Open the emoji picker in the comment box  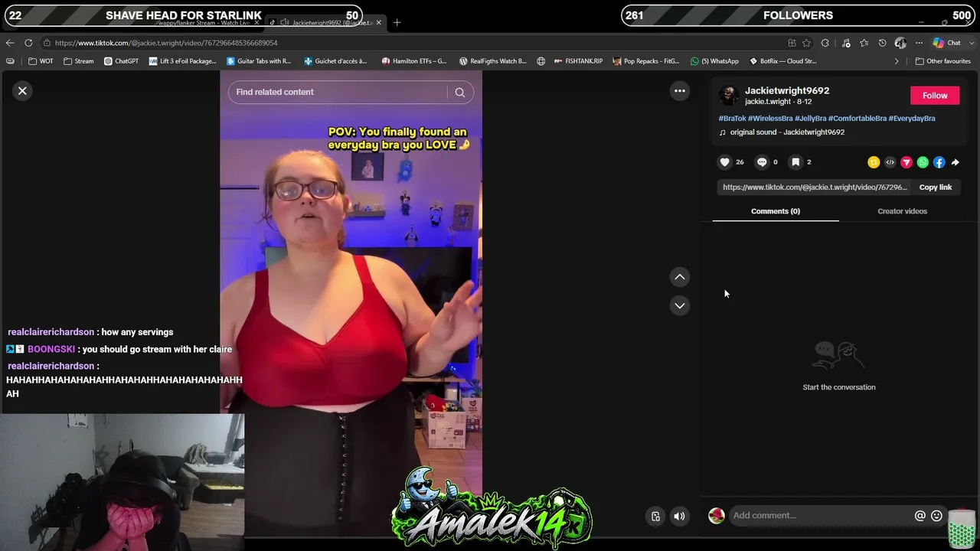[936, 516]
